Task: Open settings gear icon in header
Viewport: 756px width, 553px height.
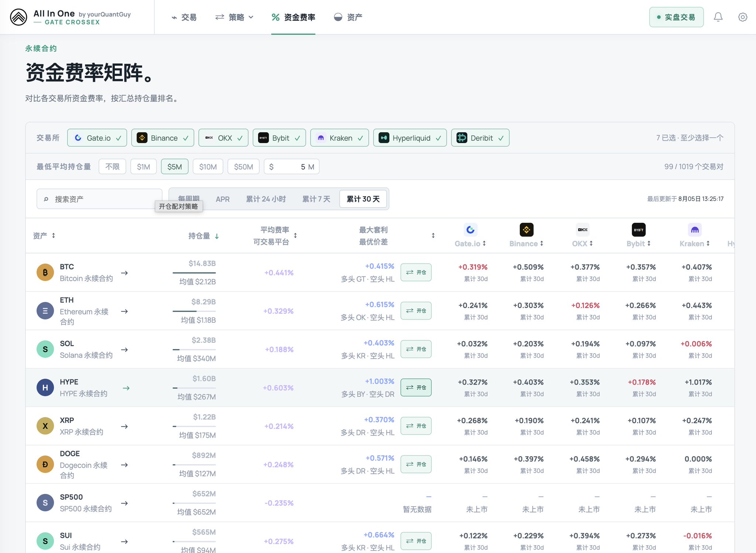Action: (x=743, y=17)
